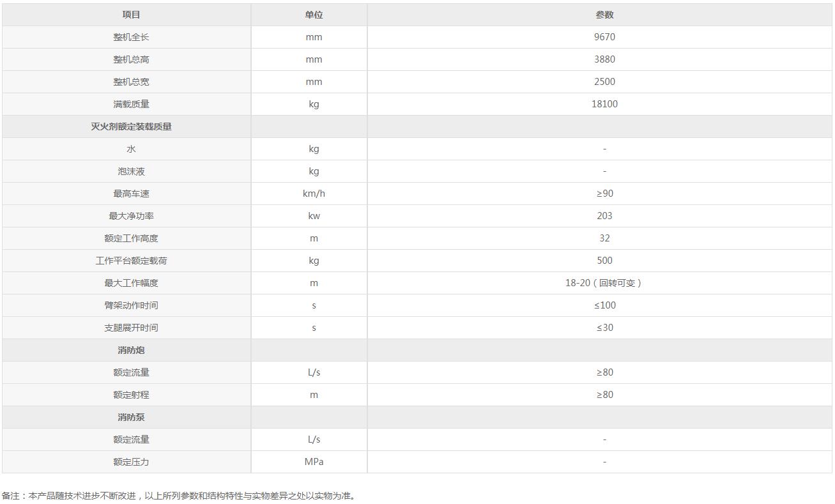Click the 整机总宽 value 2500
This screenshot has width=835, height=504.
pyautogui.click(x=604, y=82)
